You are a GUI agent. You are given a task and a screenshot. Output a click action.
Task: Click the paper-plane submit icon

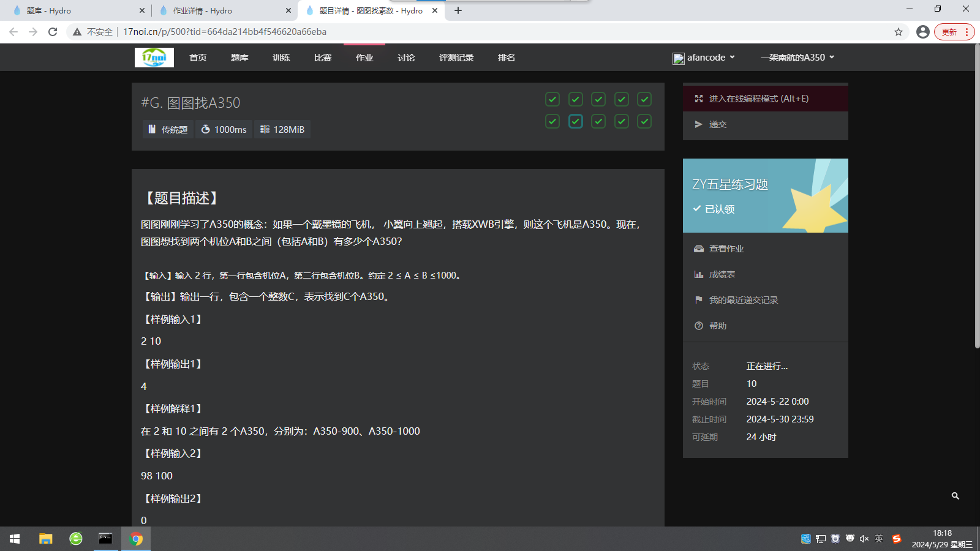click(699, 124)
